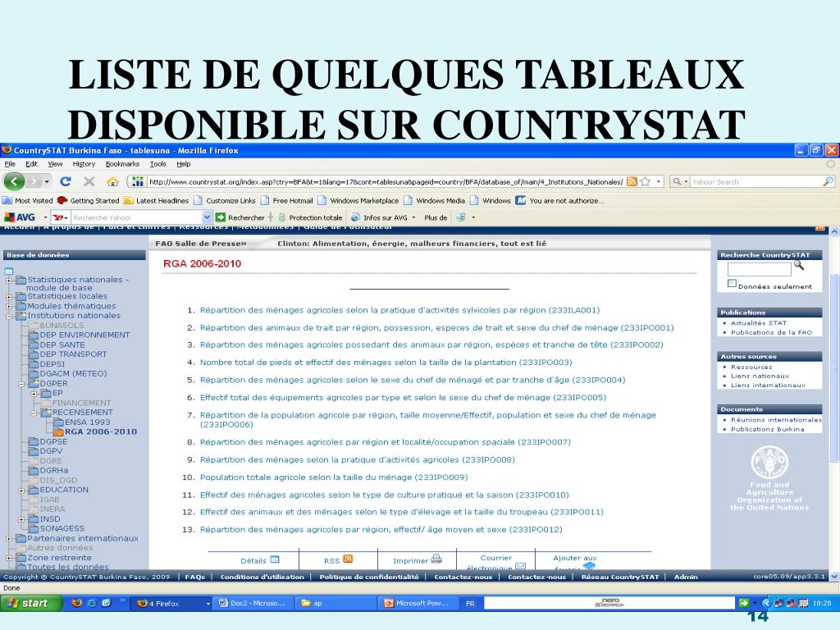Click Actualités STAT under Publications
840x630 pixels.
tap(759, 323)
